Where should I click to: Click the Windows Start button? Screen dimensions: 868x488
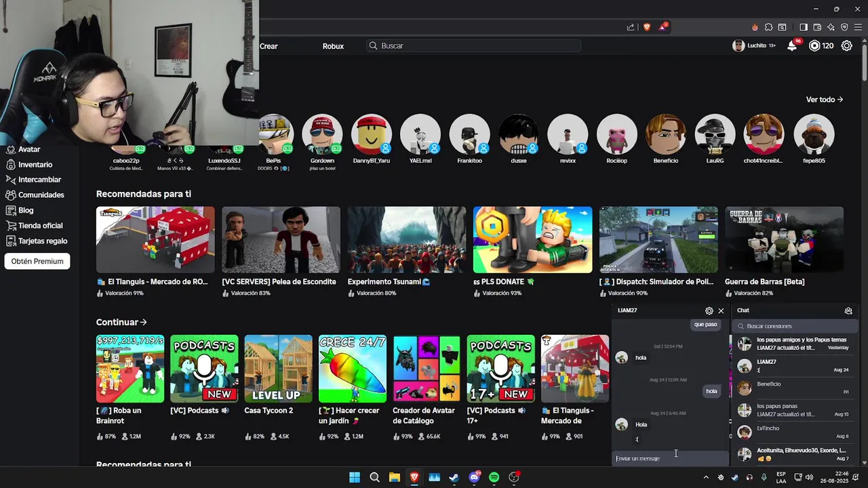[355, 477]
